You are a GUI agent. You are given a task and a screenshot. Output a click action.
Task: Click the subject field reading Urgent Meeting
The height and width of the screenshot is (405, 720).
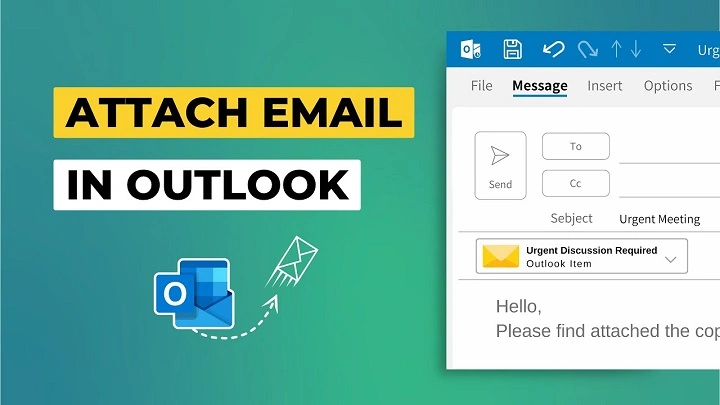tap(659, 219)
